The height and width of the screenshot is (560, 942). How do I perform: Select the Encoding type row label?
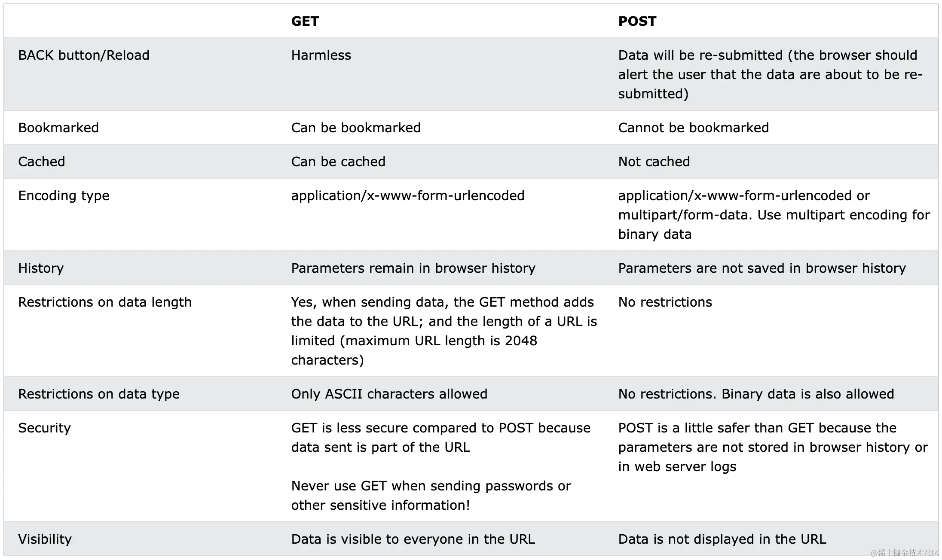coord(64,195)
